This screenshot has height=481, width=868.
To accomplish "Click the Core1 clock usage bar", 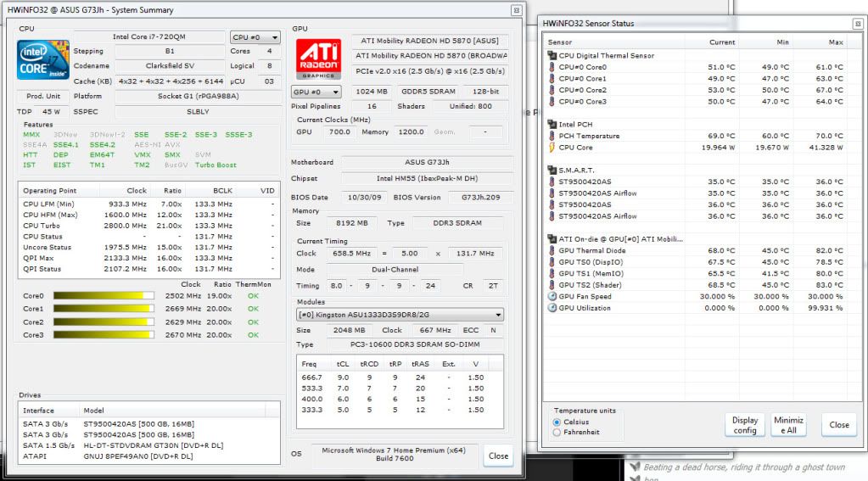I will click(x=104, y=309).
